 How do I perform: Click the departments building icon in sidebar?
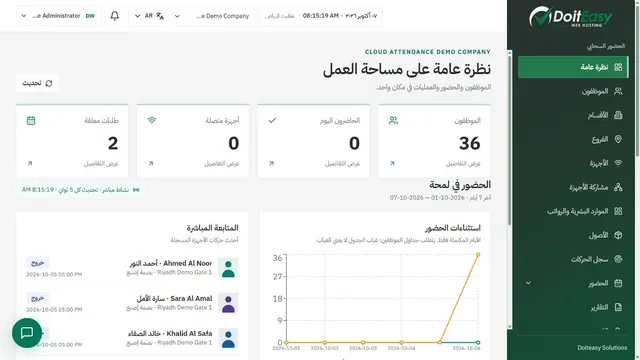click(618, 115)
